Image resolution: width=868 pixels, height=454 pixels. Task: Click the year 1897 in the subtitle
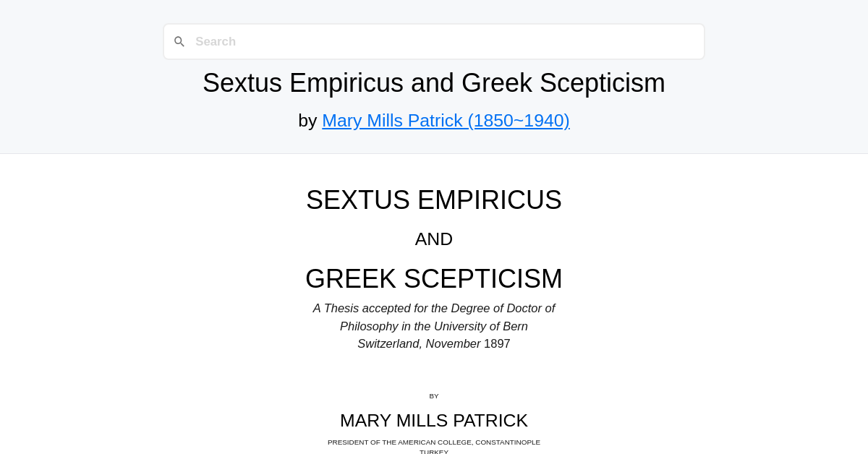(x=497, y=343)
